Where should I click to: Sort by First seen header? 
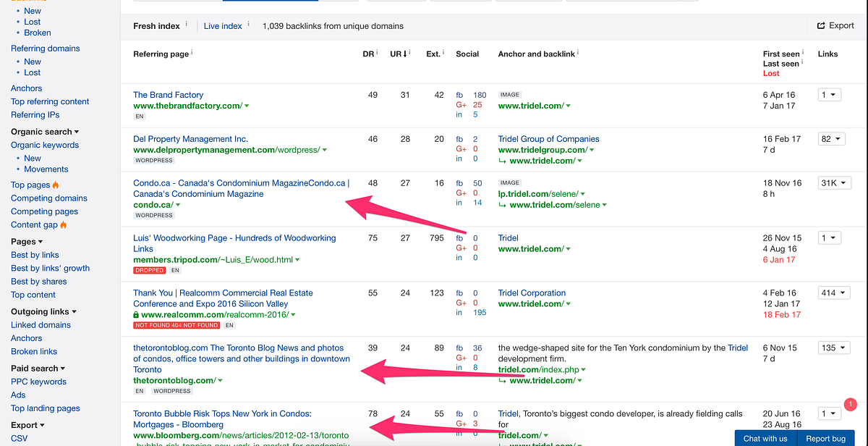tap(781, 54)
